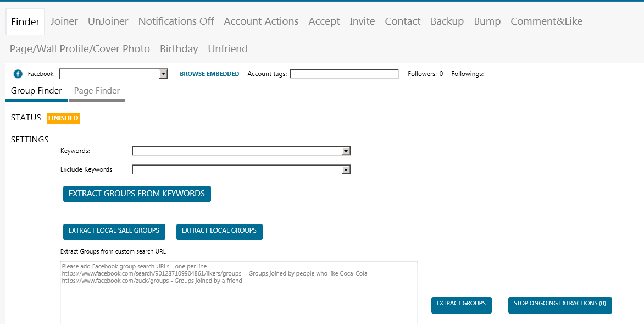Open the Facebook account dropdown

coord(113,74)
